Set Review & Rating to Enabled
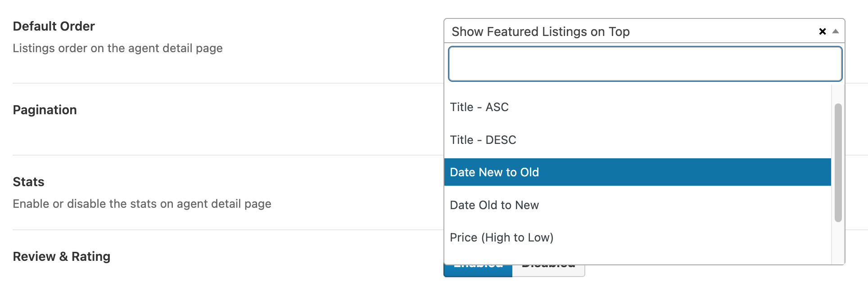This screenshot has width=868, height=295. click(x=478, y=270)
